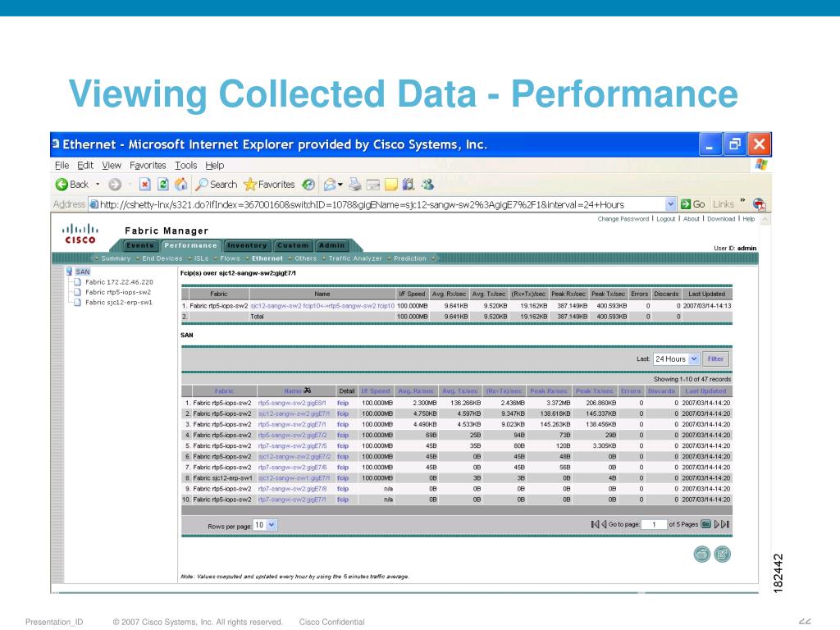
Task: Click the browser Back arrow icon
Action: click(62, 185)
